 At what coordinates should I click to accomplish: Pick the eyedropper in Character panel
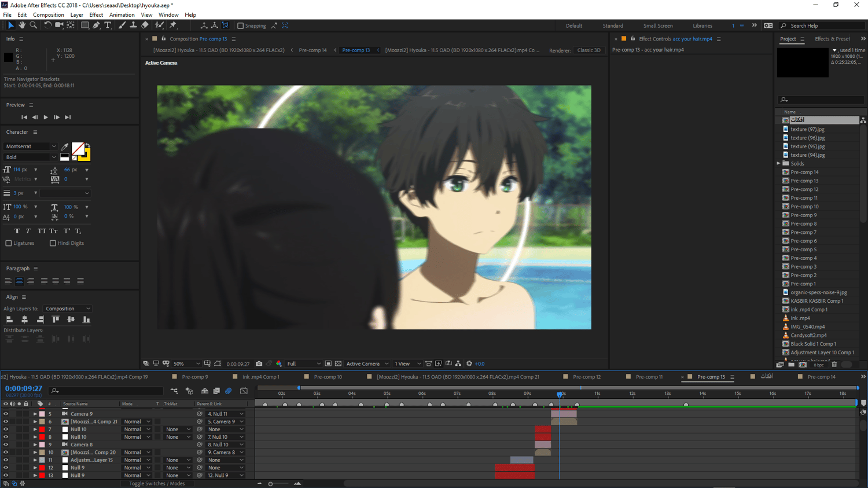pyautogui.click(x=65, y=147)
